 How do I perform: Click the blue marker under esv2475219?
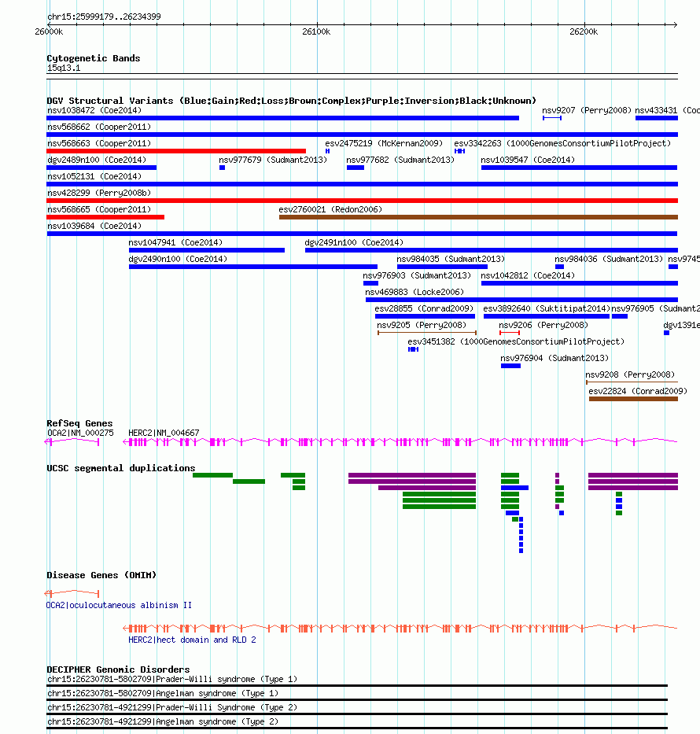tap(327, 151)
